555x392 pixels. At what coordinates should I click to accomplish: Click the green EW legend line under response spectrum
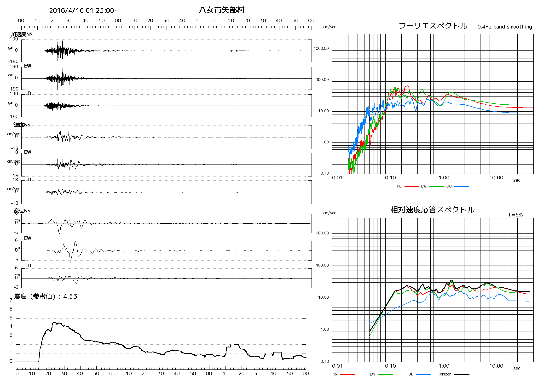click(385, 375)
